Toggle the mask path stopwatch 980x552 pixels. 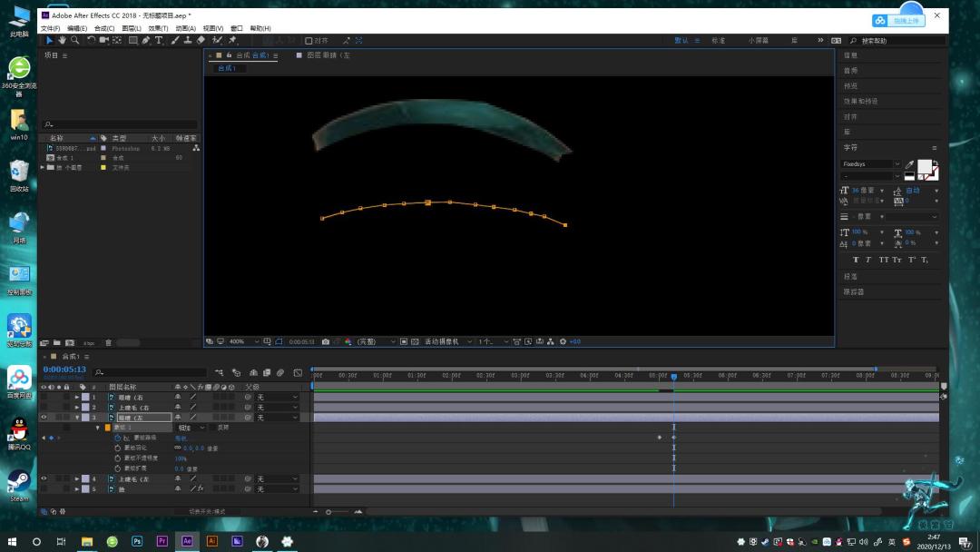click(117, 438)
